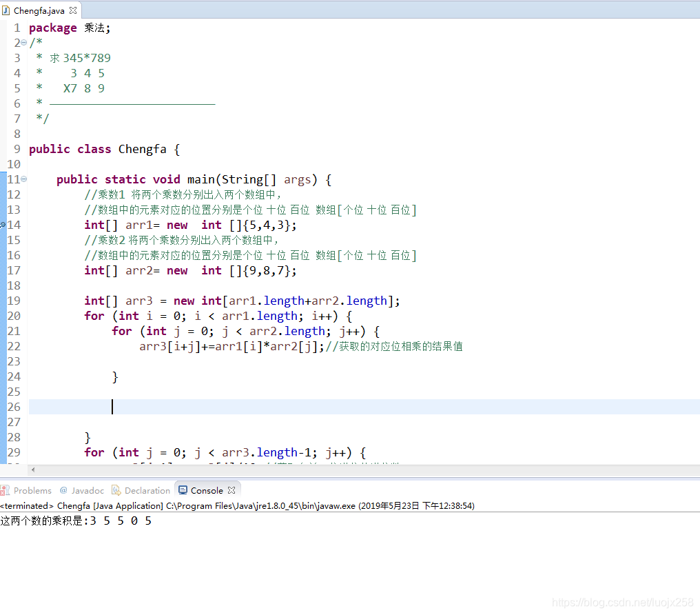This screenshot has width=700, height=615.
Task: Collapse the comment block at line 2
Action: click(23, 43)
